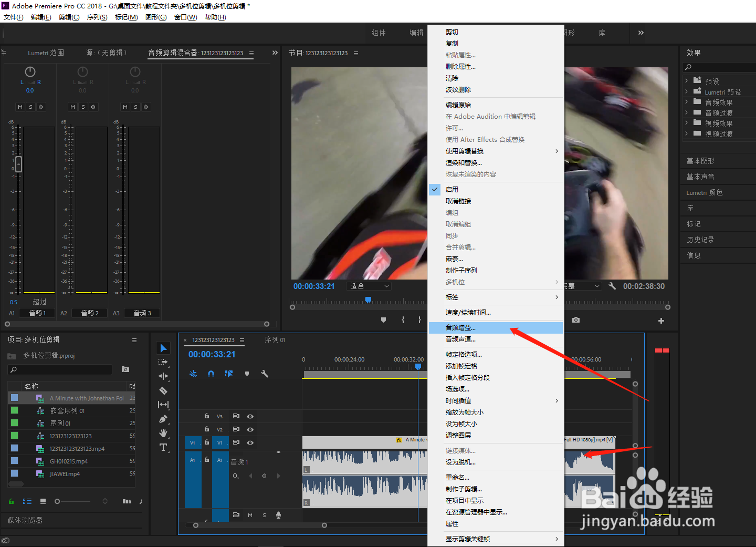Image resolution: width=756 pixels, height=547 pixels.
Task: Switch to 序列 01 timeline tab
Action: pos(275,340)
